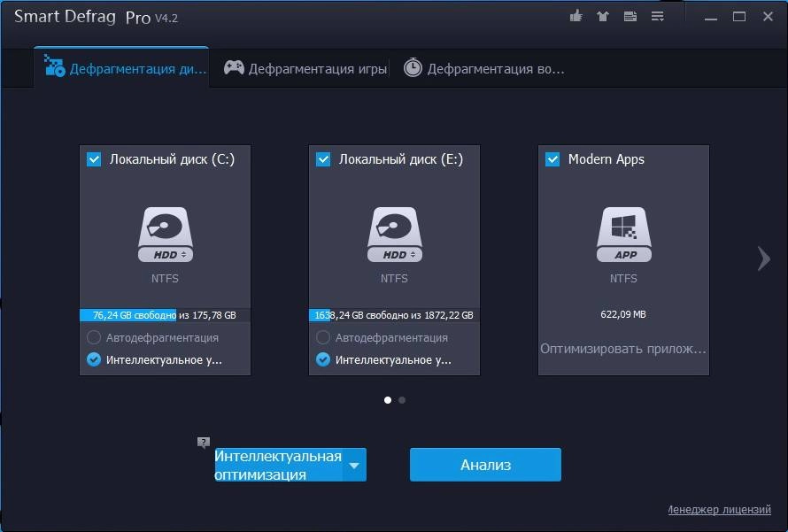Open the Менеджер лицензий link
The width and height of the screenshot is (788, 532).
click(719, 509)
